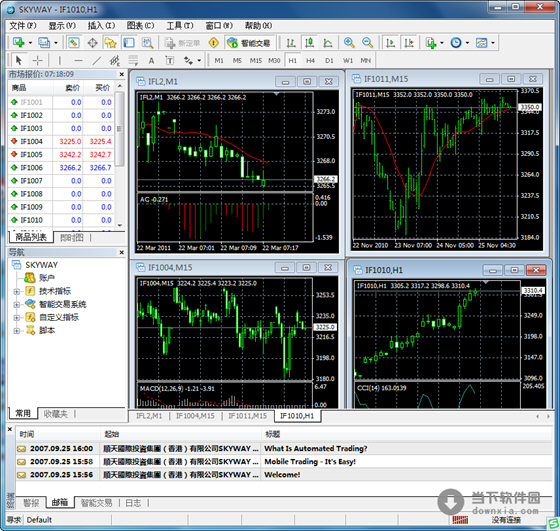Screen dimensions: 560x531
Task: Toggle the W1 timeframe button
Action: coord(348,60)
